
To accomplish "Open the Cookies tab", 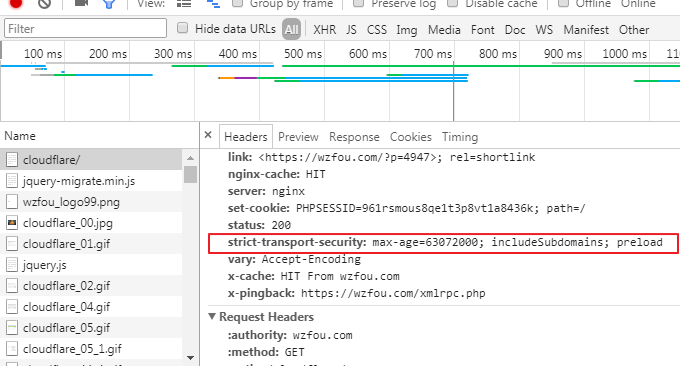I will (x=411, y=137).
